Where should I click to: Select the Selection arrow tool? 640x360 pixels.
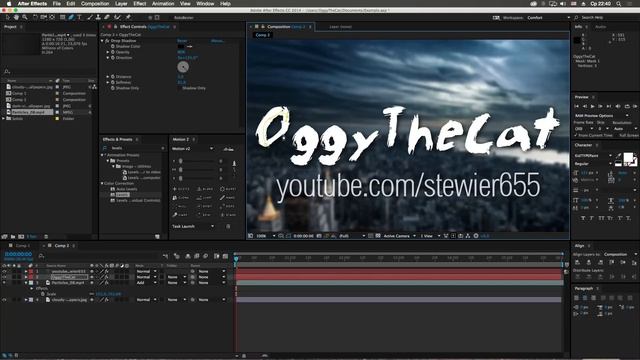[7, 18]
